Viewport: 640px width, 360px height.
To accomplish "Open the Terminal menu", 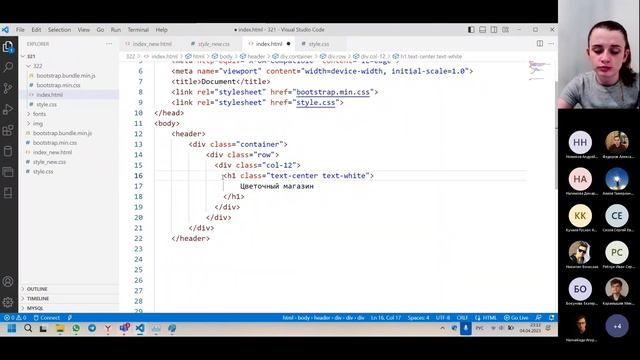I will [138, 30].
